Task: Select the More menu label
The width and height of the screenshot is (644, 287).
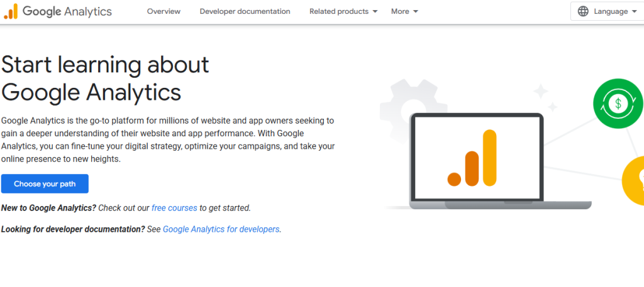Action: click(400, 11)
